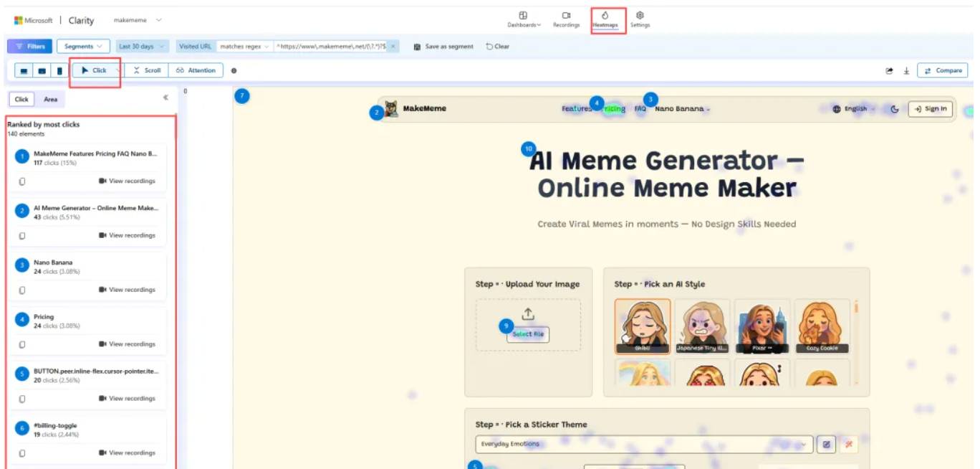Image resolution: width=980 pixels, height=469 pixels.
Task: Click Pricing link in heatmap page
Action: (614, 109)
